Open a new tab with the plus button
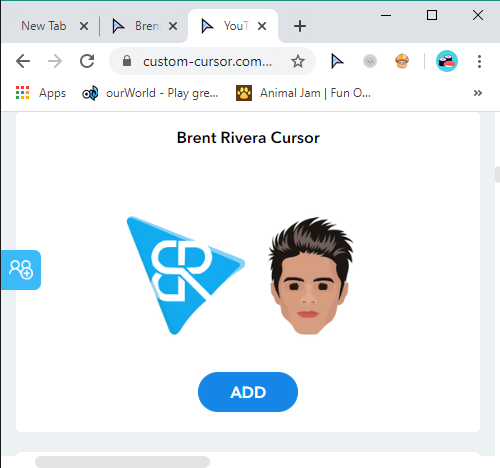The image size is (500, 468). (x=300, y=26)
